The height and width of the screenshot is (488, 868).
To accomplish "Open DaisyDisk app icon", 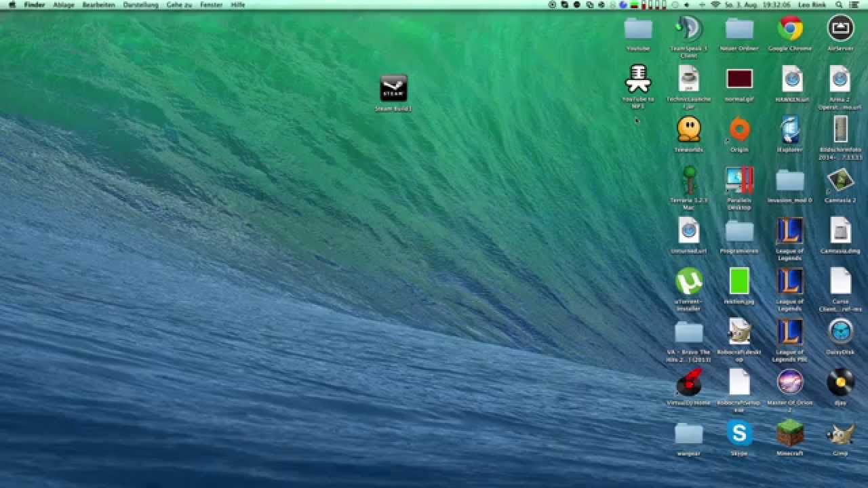I will (x=840, y=332).
